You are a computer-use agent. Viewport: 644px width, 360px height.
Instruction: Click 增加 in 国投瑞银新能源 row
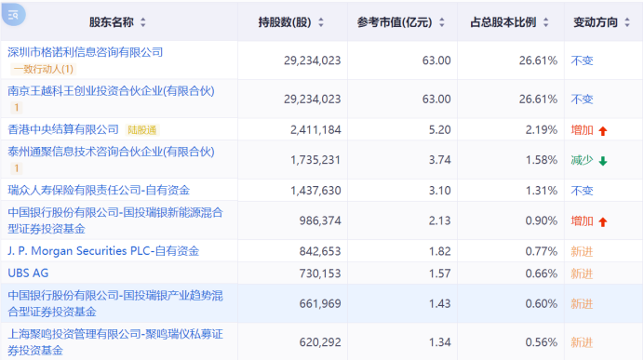pos(582,221)
